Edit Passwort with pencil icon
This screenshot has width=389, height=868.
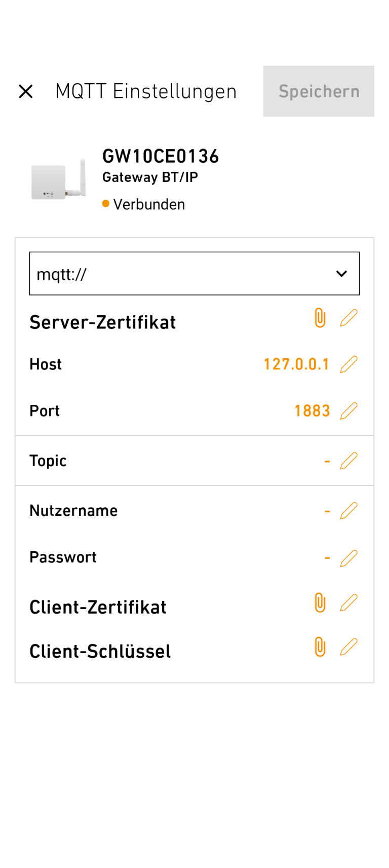click(x=349, y=558)
